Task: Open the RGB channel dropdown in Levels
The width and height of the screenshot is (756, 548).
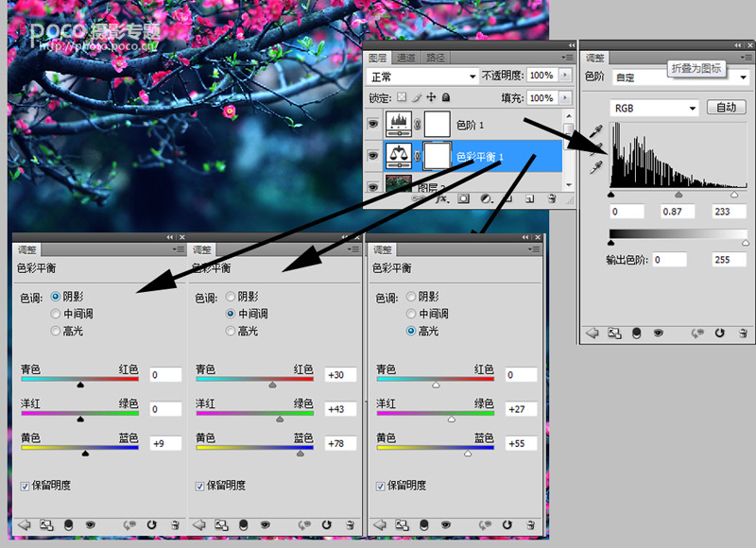Action: click(x=654, y=108)
